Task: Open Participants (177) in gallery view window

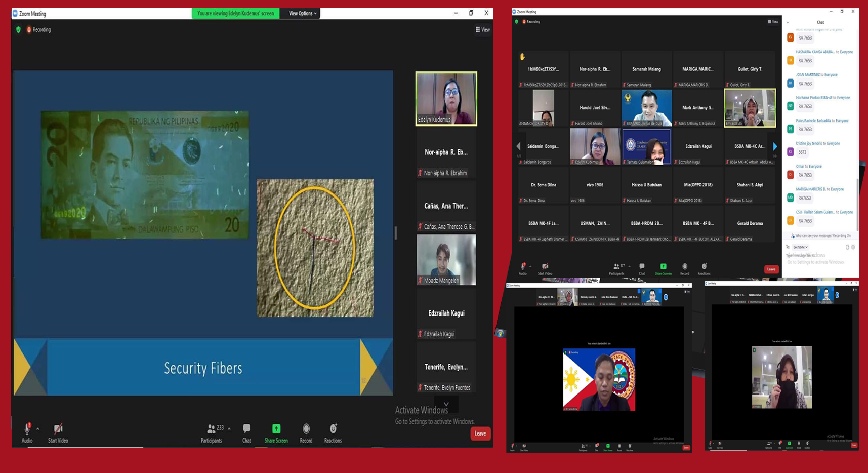Action: click(616, 268)
